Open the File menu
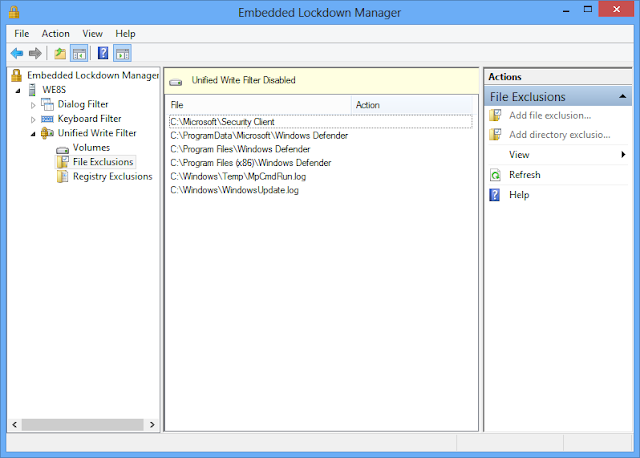The height and width of the screenshot is (458, 640). pos(22,34)
